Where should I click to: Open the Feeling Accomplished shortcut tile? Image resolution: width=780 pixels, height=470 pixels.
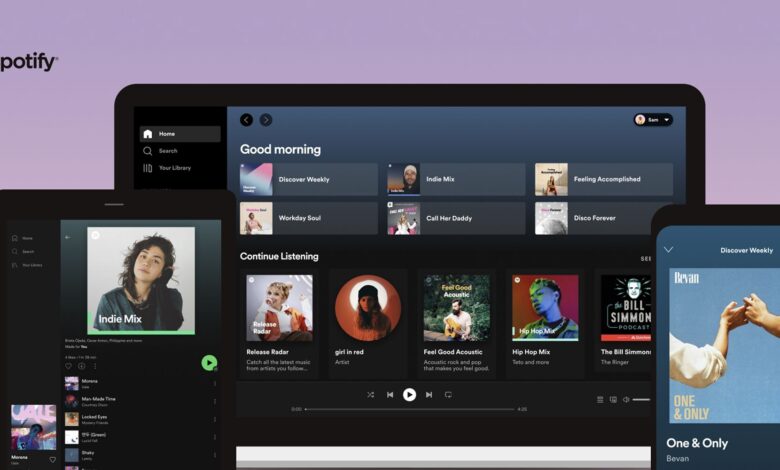point(604,179)
